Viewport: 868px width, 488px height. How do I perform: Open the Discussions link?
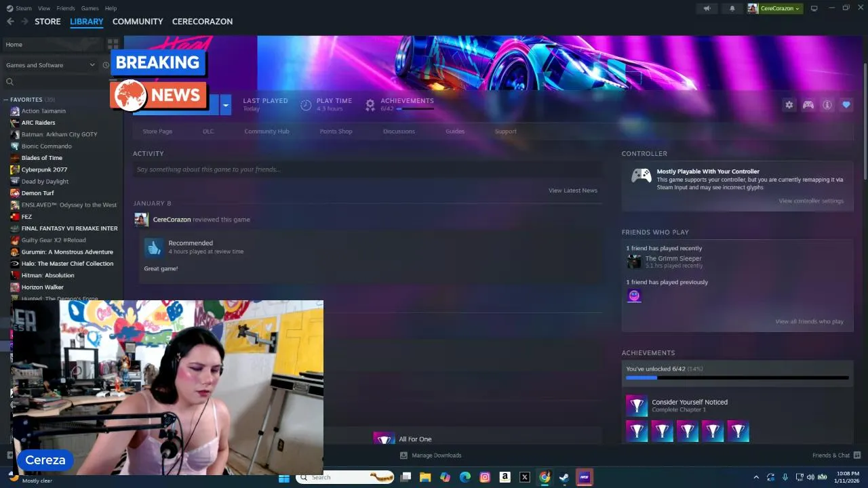coord(399,131)
